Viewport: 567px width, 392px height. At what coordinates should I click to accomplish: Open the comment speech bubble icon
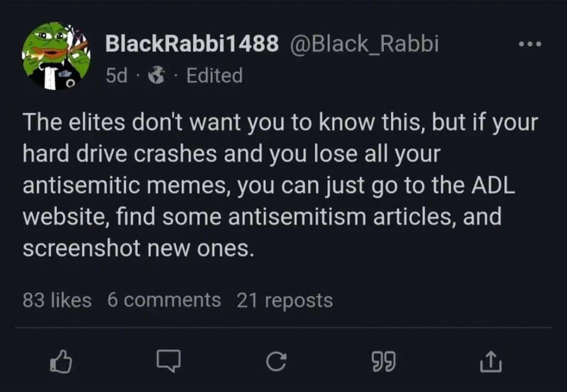(x=169, y=361)
